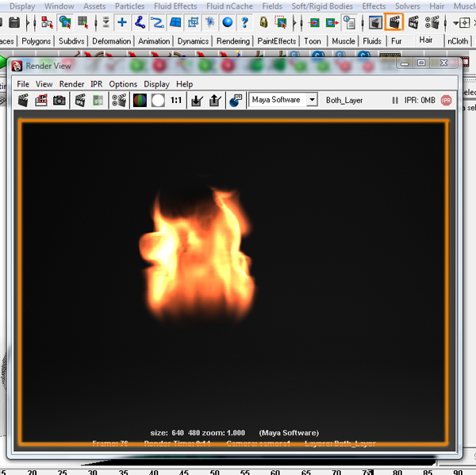Switch to Animation shelf tab
476x475 pixels.
pyautogui.click(x=154, y=41)
